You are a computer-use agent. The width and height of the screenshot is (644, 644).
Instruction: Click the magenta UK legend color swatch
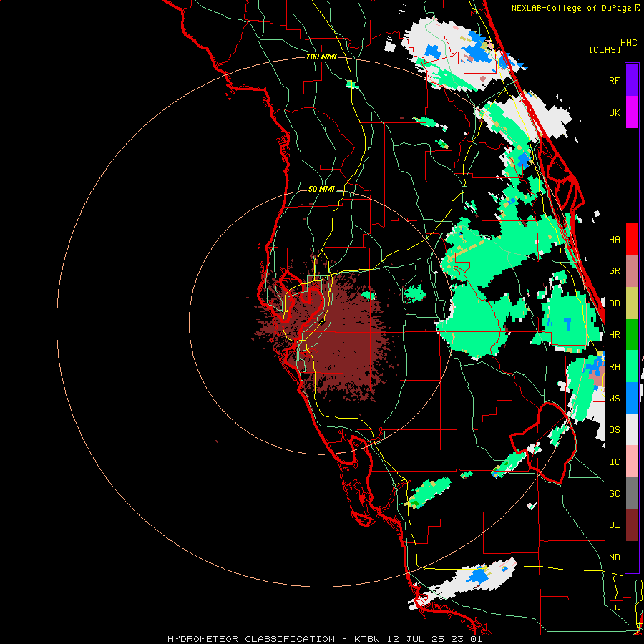click(632, 112)
